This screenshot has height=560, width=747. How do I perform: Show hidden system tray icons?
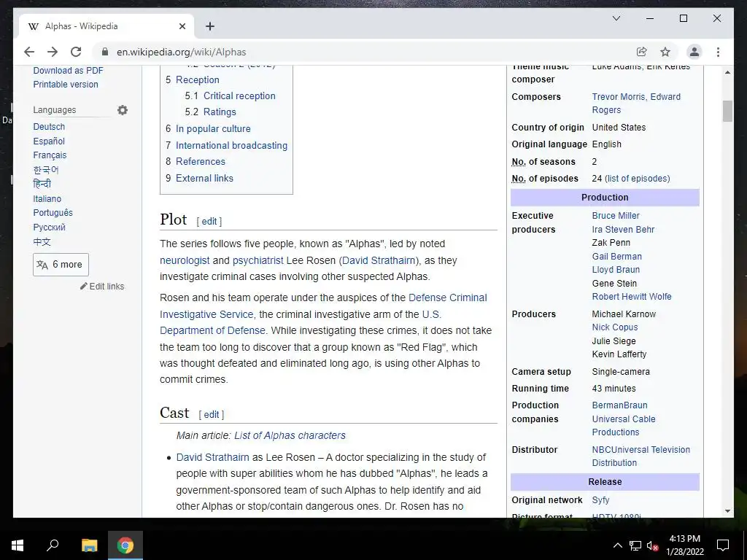point(617,545)
